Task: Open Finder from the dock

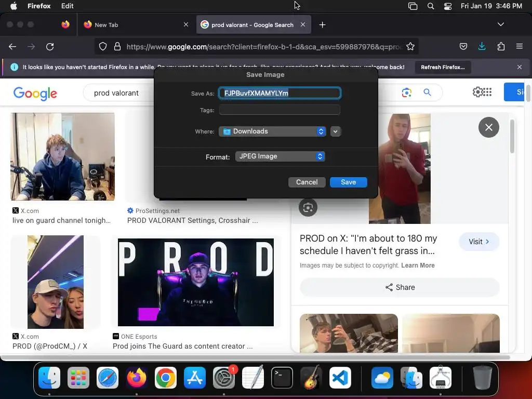Action: (x=49, y=378)
